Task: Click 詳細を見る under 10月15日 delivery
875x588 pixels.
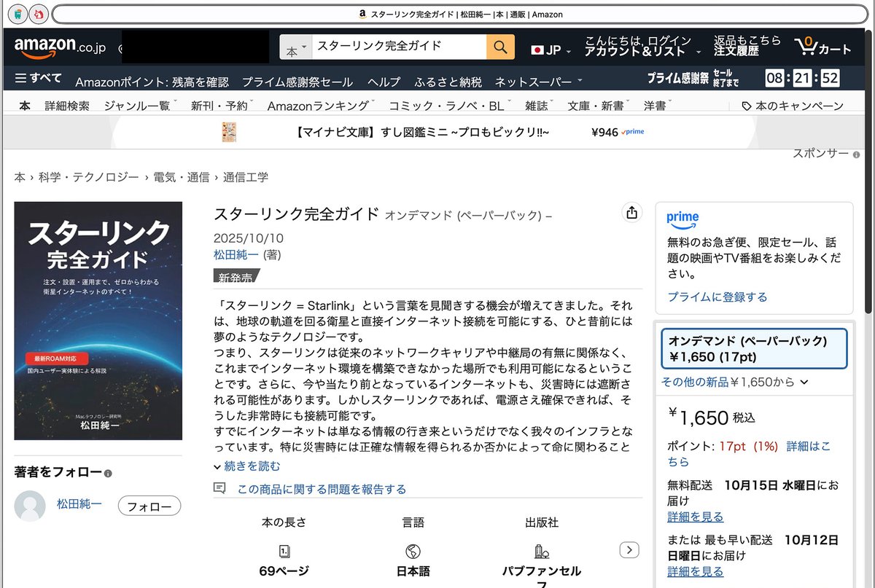Action: [x=696, y=517]
